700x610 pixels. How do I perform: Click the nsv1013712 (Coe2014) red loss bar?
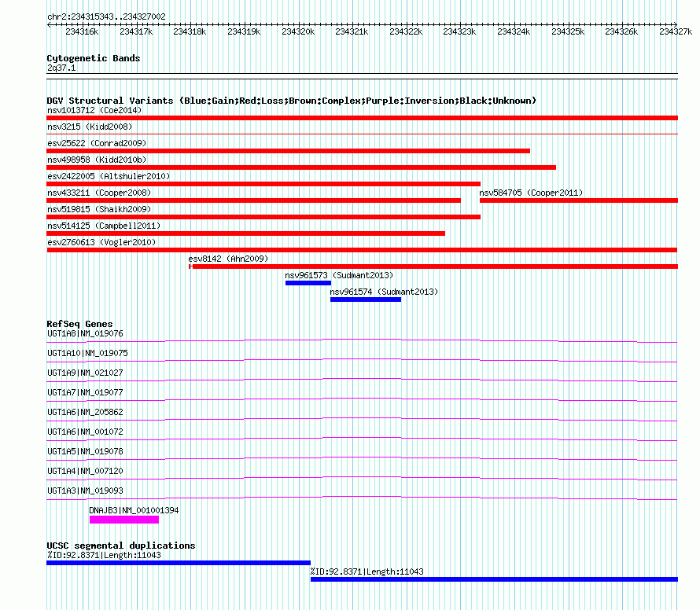pyautogui.click(x=362, y=118)
